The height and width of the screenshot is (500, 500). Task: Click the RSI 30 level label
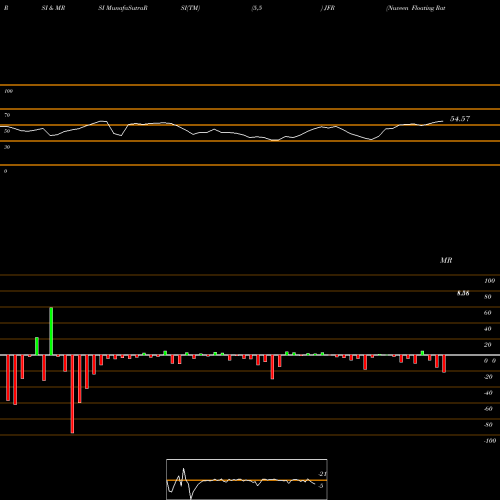click(x=7, y=147)
